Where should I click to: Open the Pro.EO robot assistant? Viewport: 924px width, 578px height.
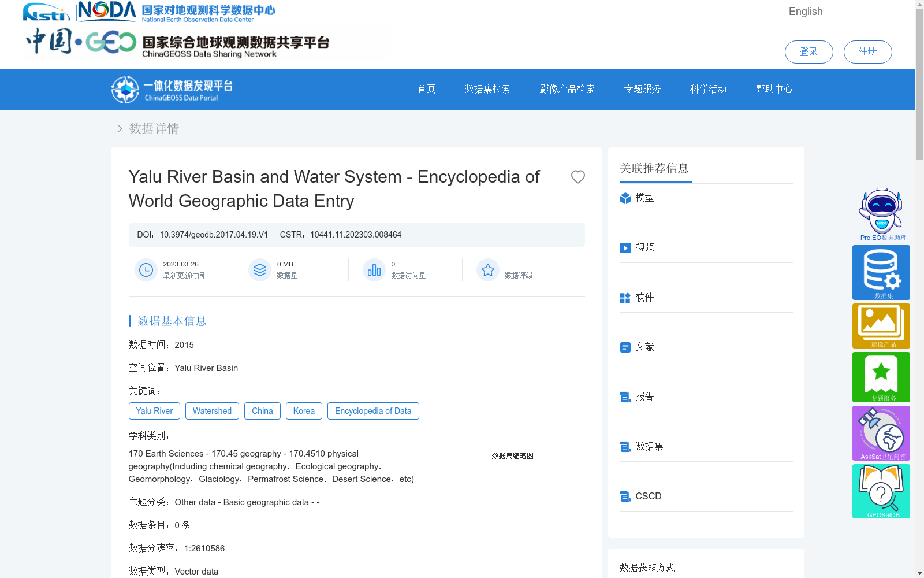(881, 214)
